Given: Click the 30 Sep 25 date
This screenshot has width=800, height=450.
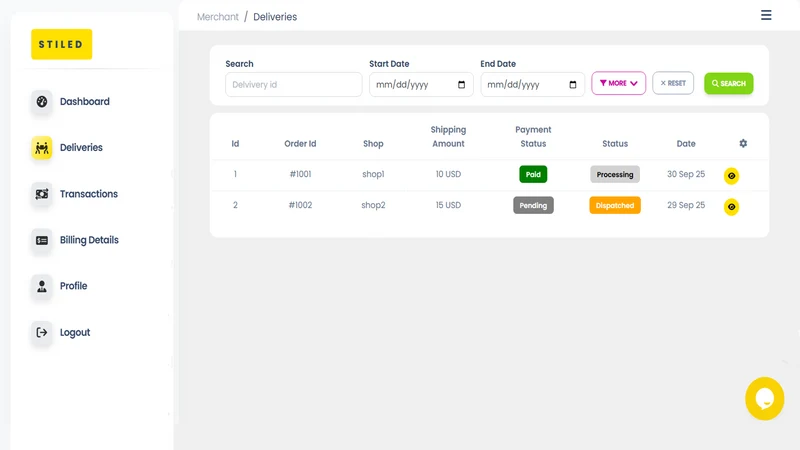Looking at the screenshot, I should point(686,174).
